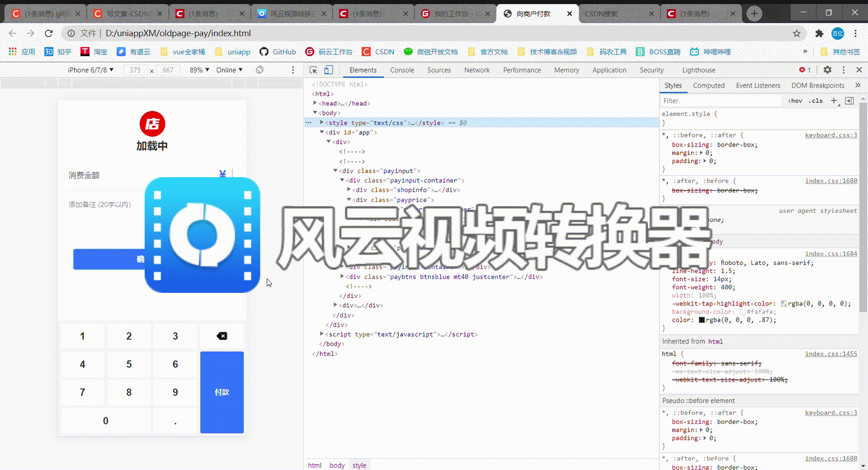The image size is (868, 470).
Task: Click the rotate device orientation icon
Action: 259,70
